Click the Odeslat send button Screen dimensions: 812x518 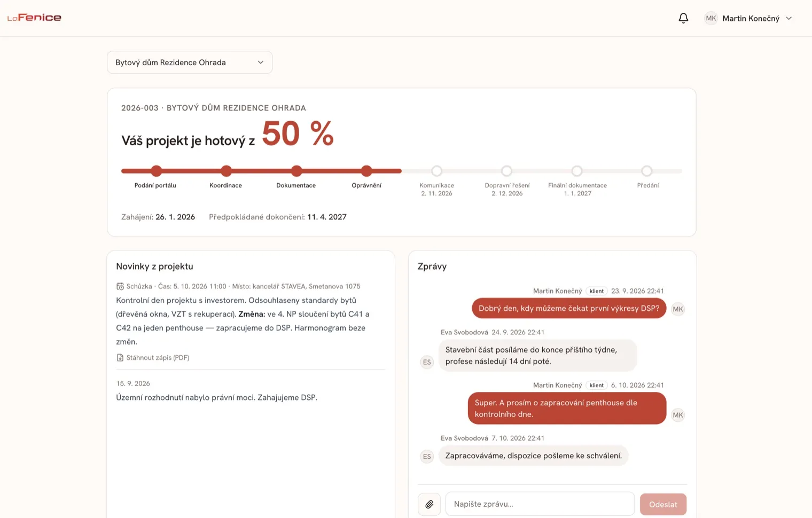point(663,504)
